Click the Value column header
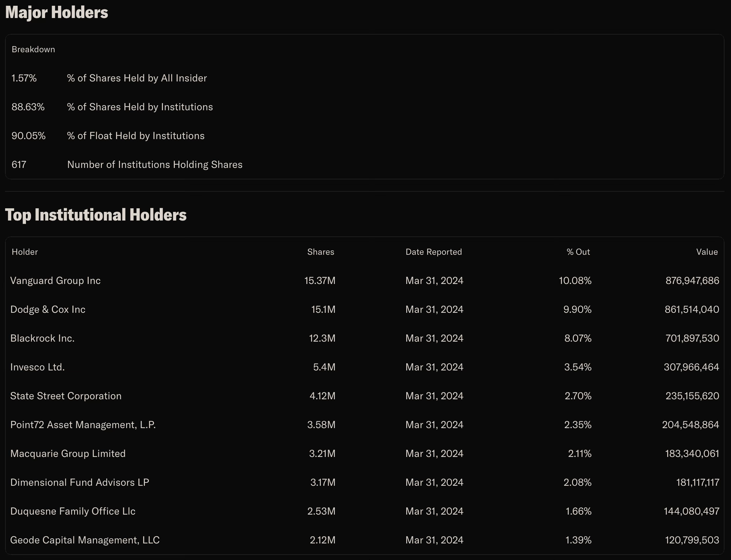731x560 pixels. 706,252
